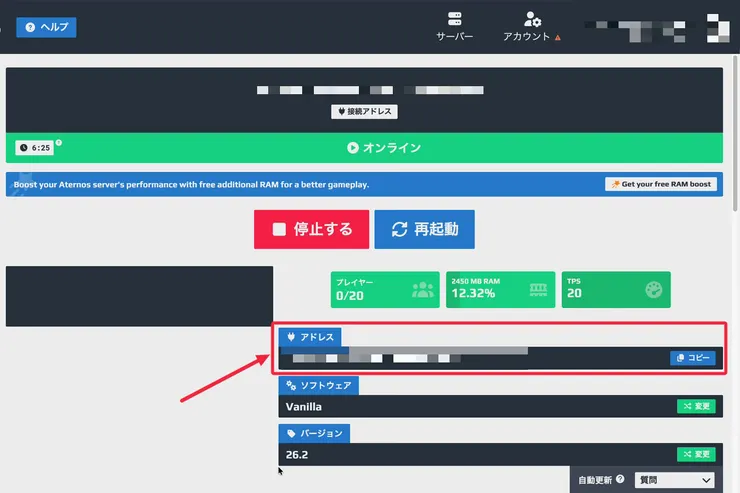The height and width of the screenshot is (493, 740).
Task: Click the Vanilla software name
Action: (x=303, y=407)
